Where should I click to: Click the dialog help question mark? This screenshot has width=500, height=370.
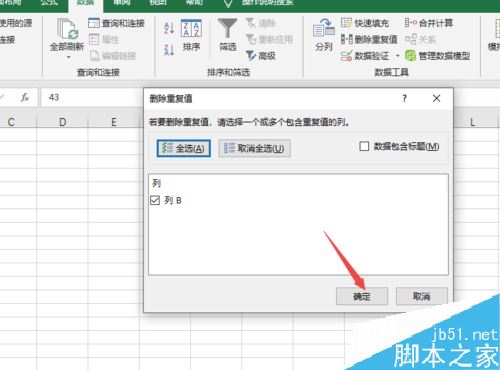tap(404, 98)
